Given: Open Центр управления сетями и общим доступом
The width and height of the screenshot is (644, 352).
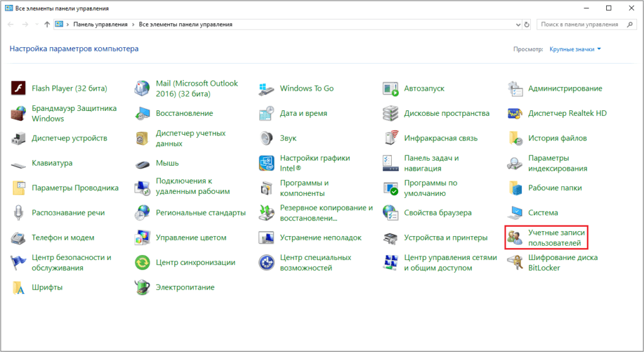Looking at the screenshot, I should (x=450, y=263).
